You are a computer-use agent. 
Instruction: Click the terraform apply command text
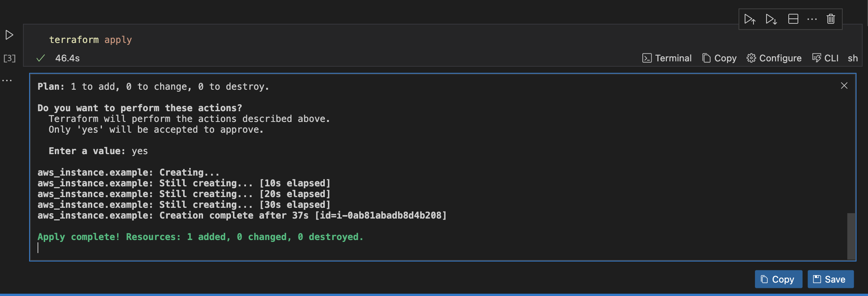pyautogui.click(x=90, y=39)
